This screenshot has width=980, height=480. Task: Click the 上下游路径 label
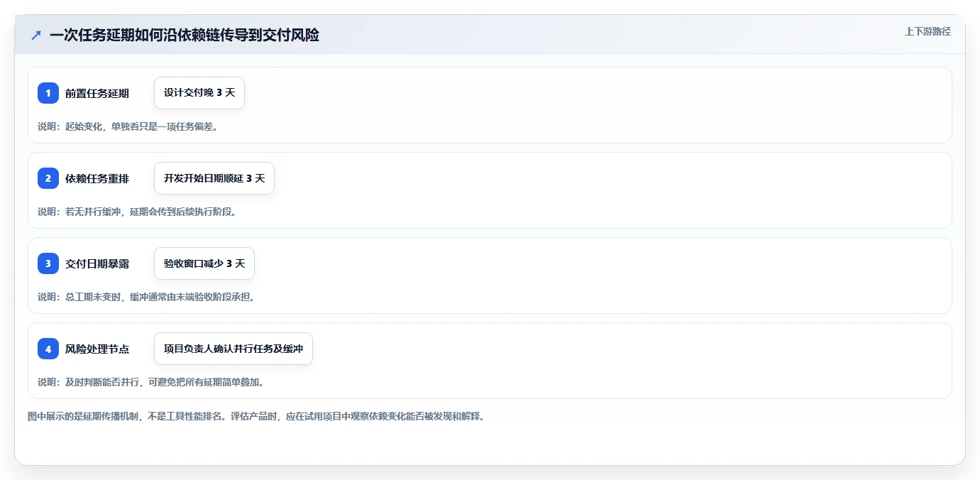pos(927,31)
